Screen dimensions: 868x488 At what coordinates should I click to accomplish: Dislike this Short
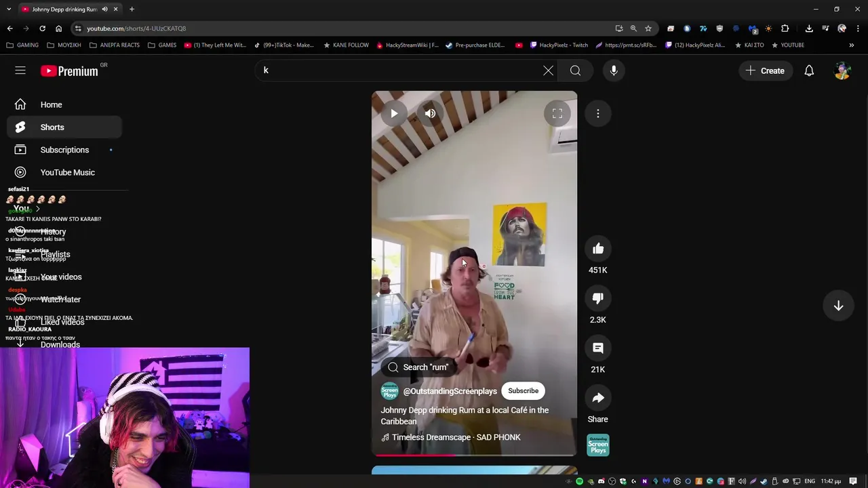[x=598, y=298]
